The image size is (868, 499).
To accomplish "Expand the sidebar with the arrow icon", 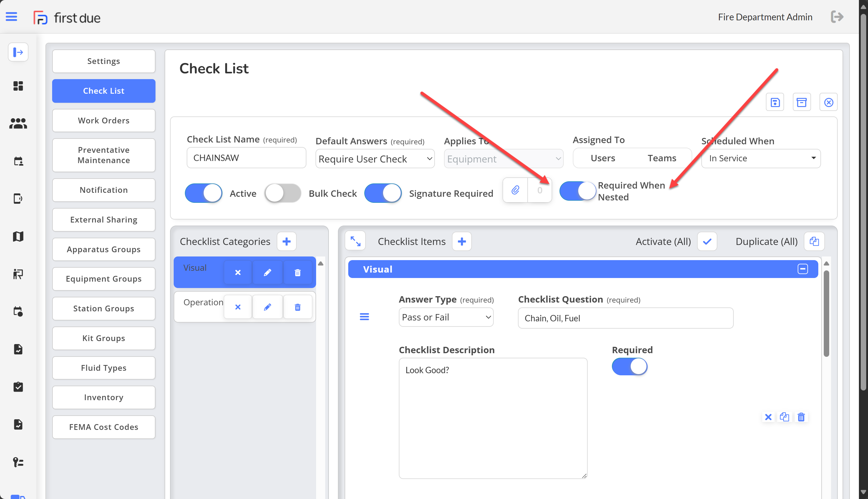I will (x=18, y=52).
